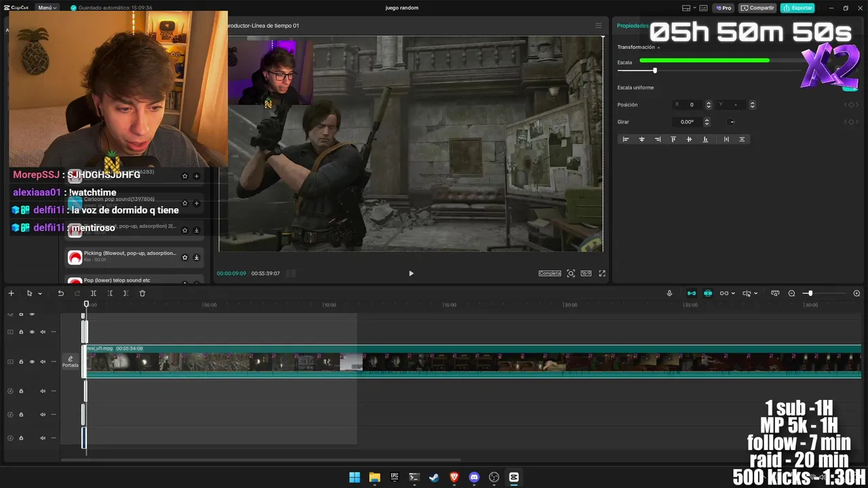Lock the resi_ul1.mpg video track
This screenshot has height=488, width=868.
coord(21,362)
